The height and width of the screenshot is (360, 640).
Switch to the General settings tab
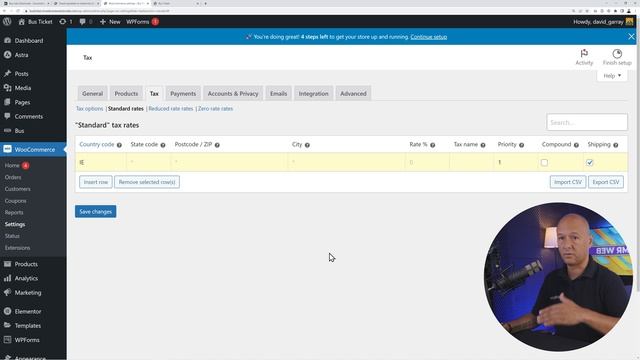(x=92, y=93)
